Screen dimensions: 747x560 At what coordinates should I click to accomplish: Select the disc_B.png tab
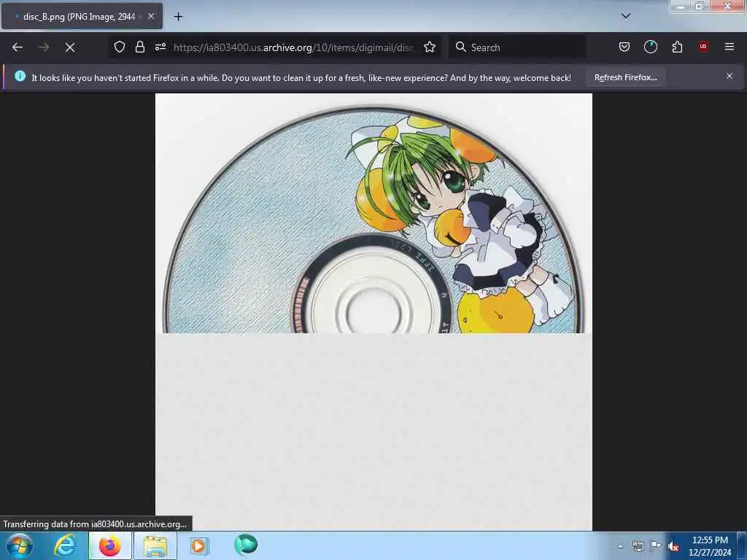(x=82, y=16)
